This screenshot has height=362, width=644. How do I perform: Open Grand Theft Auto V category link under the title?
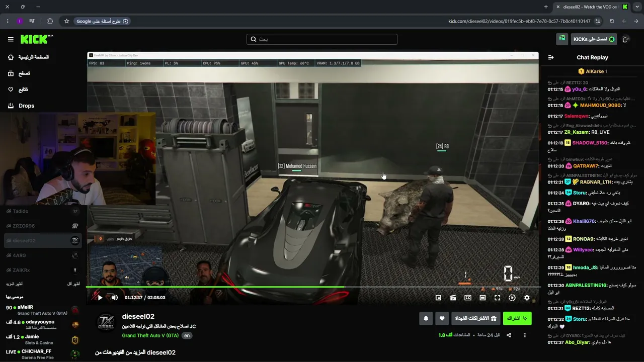click(x=150, y=335)
